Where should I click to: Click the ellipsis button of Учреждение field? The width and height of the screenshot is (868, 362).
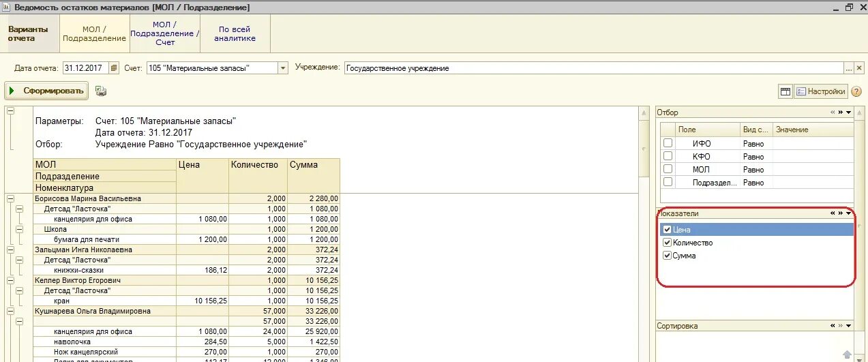tap(849, 68)
